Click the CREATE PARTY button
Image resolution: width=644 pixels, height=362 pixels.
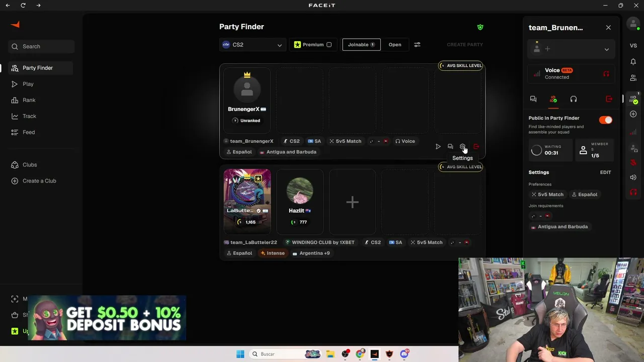[x=465, y=45]
